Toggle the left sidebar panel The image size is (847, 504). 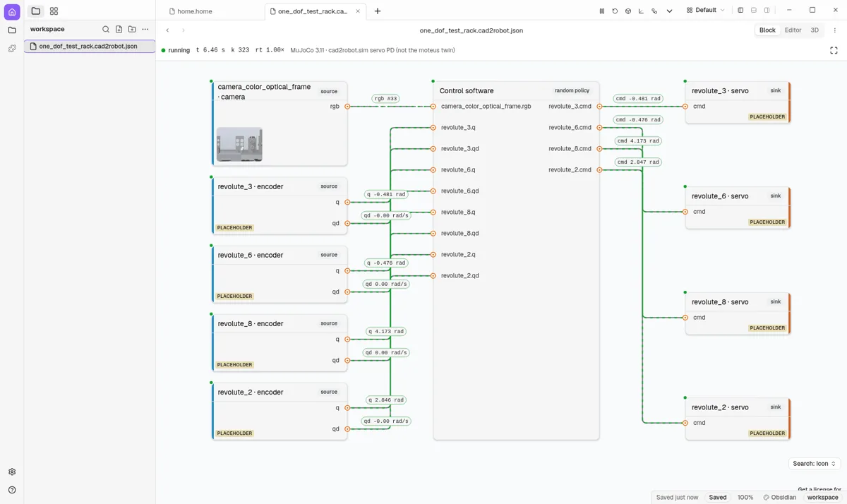[740, 11]
